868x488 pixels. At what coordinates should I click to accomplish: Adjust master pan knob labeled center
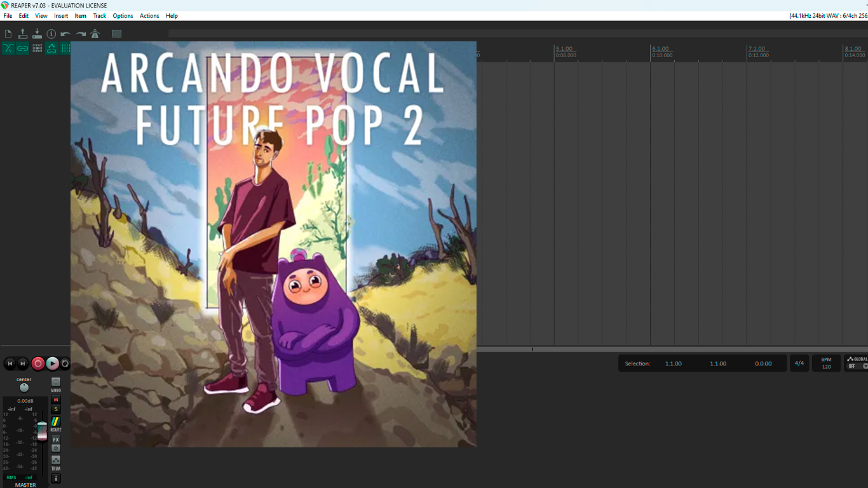(x=24, y=388)
